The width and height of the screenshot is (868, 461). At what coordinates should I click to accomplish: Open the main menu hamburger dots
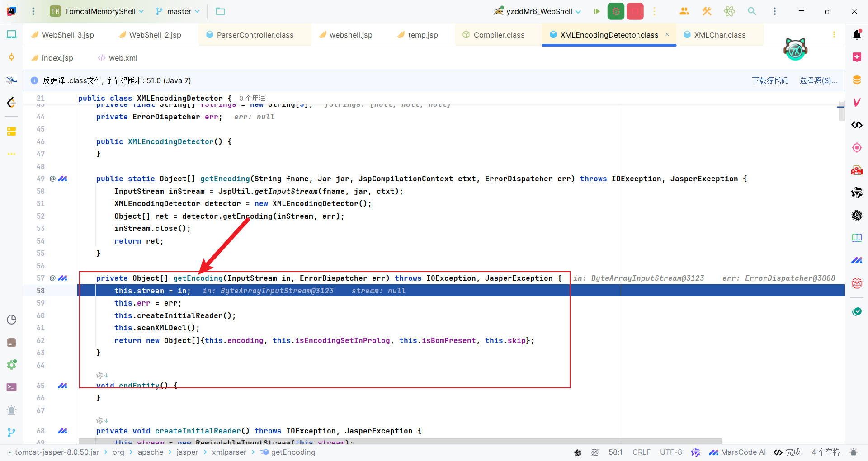[x=33, y=11]
